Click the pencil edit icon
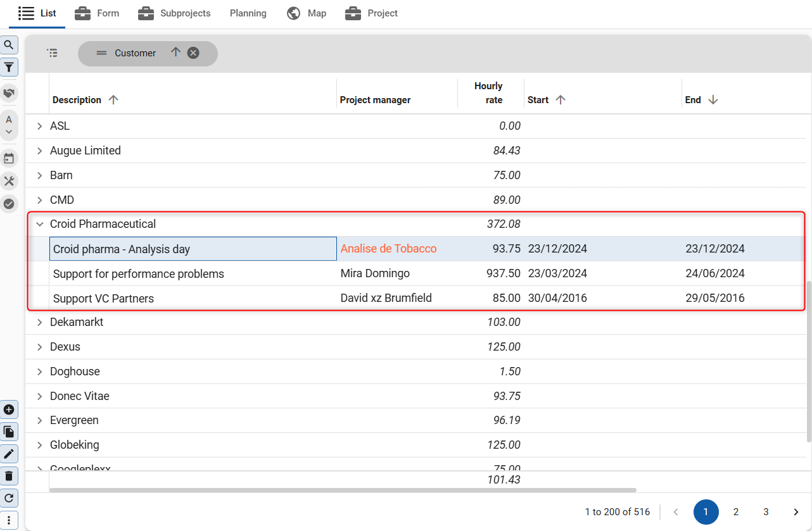This screenshot has width=812, height=531. point(9,454)
